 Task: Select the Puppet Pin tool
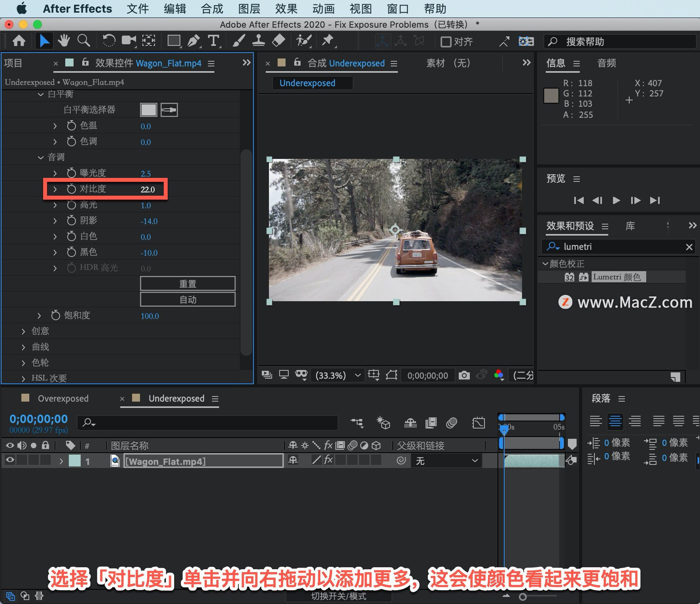click(x=328, y=41)
